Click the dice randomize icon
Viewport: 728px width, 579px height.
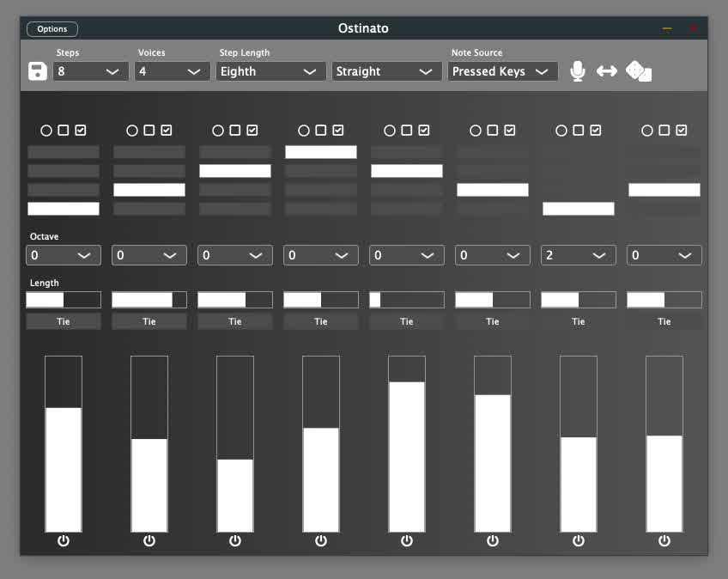(x=639, y=71)
